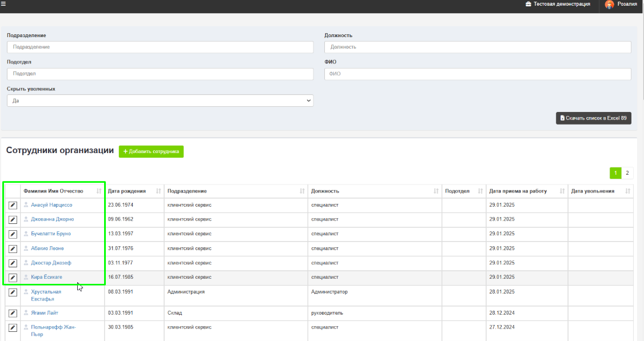Click edit pencil for Кира Ёсикаге
The height and width of the screenshot is (341, 644).
[x=13, y=278]
